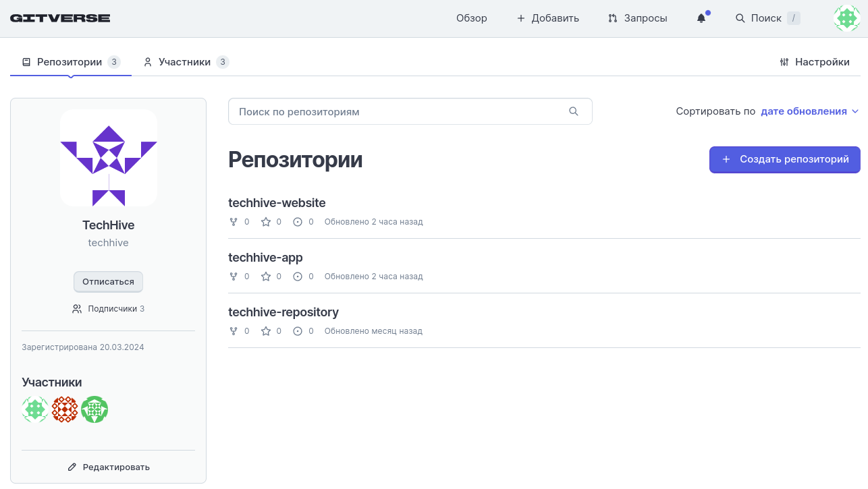
Task: Open the Подписчики 3 link
Action: 108,309
